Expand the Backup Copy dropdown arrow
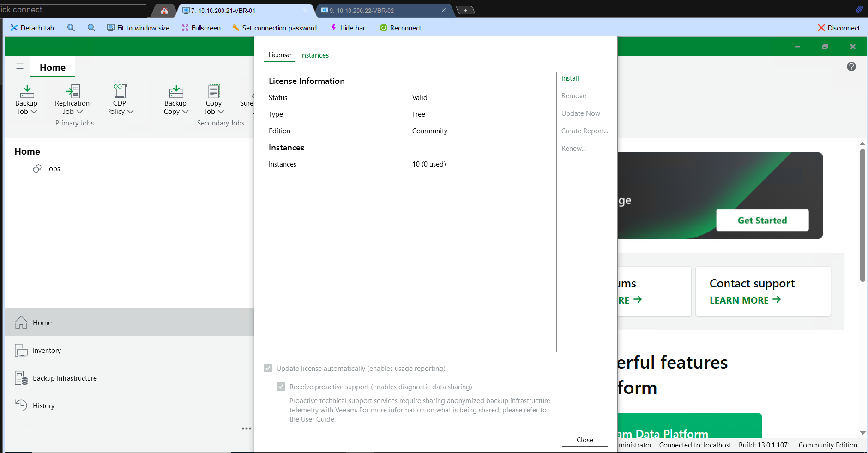The image size is (868, 453). 185,112
